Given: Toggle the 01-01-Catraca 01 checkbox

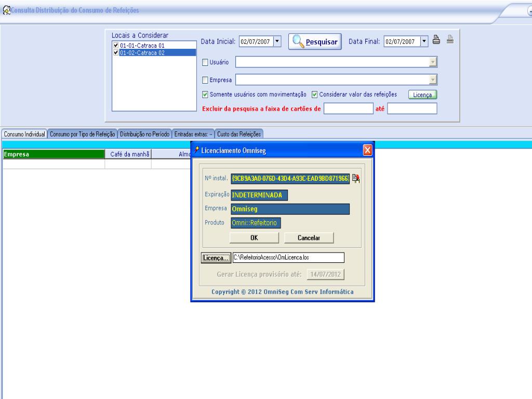Looking at the screenshot, I should (116, 46).
